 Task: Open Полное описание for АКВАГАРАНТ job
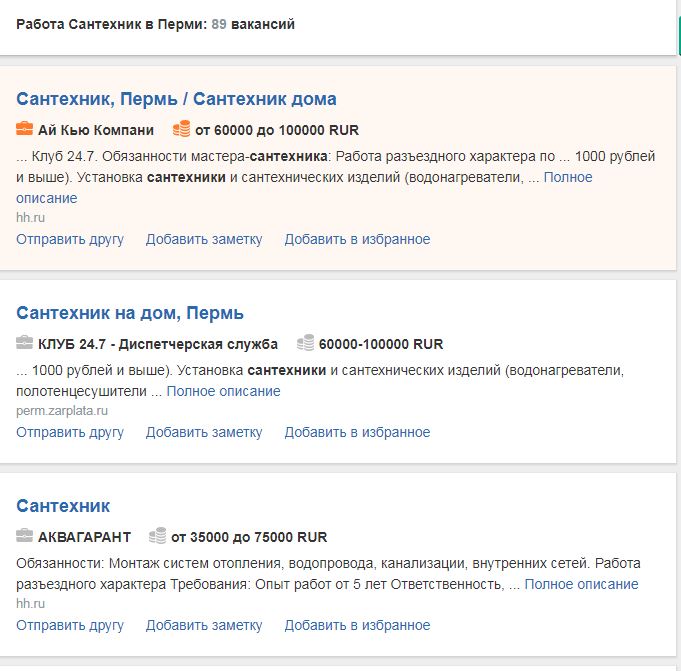[582, 584]
